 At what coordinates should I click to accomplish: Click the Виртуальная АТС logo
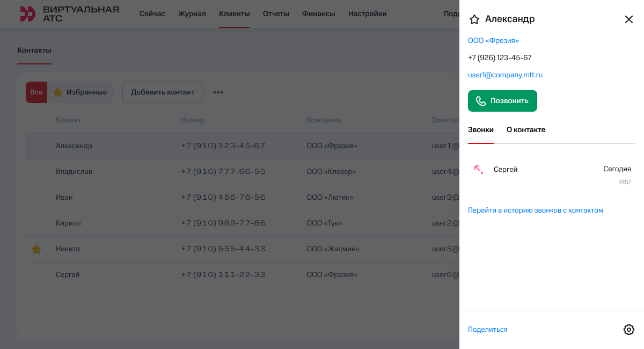(x=69, y=14)
